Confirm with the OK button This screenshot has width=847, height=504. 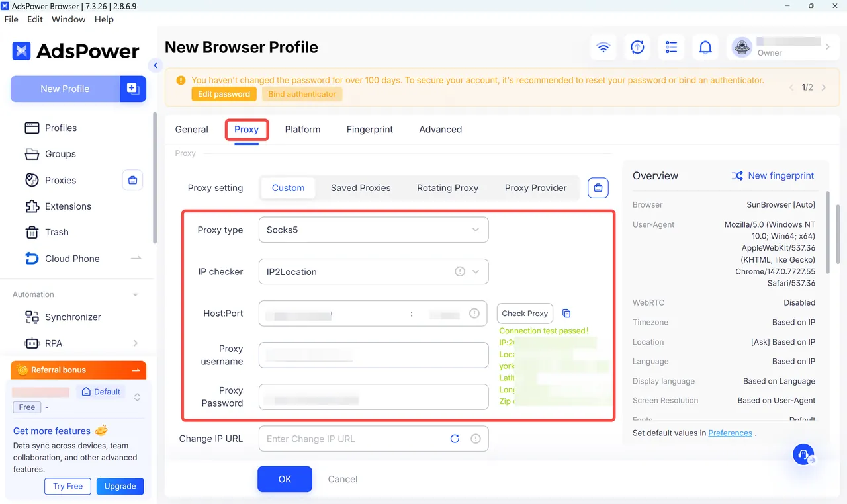(x=285, y=479)
